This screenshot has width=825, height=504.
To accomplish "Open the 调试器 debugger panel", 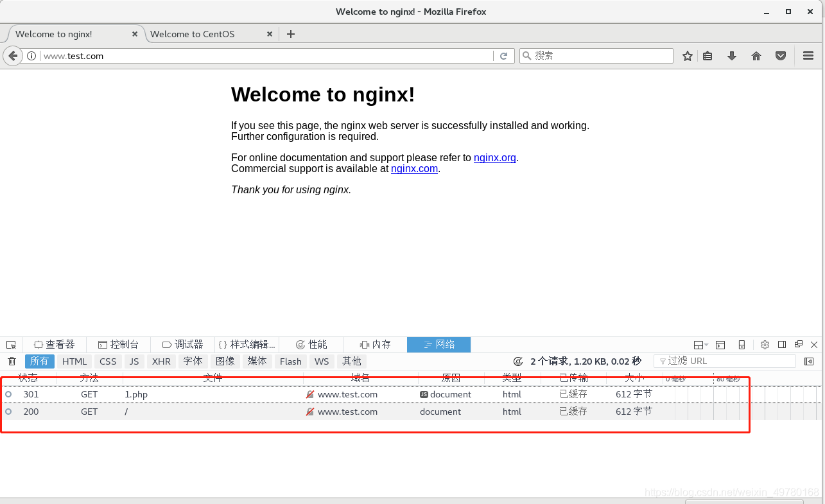I will [183, 345].
